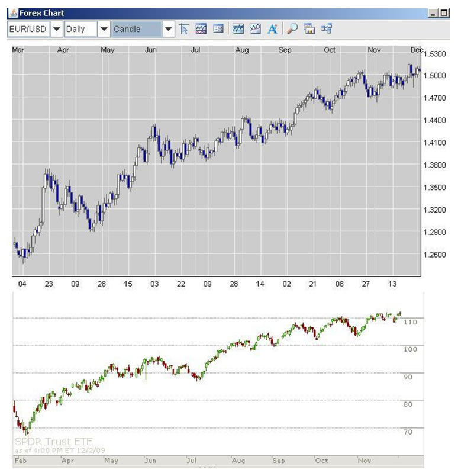Click the 110 price label on ETF chart
This screenshot has height=476, width=458.
410,322
